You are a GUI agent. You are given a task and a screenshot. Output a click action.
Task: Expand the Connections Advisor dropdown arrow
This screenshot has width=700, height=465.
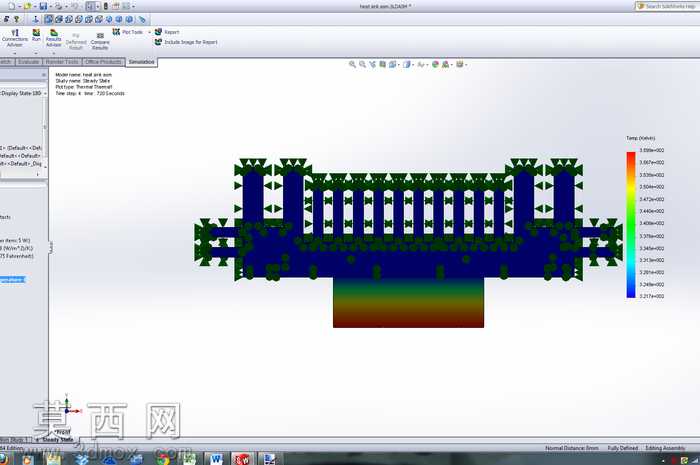pos(15,53)
